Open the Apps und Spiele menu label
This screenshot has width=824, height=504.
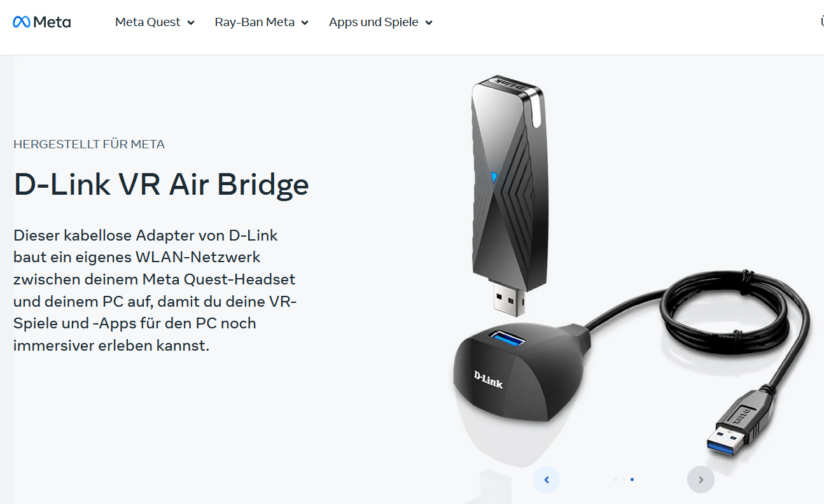tap(374, 22)
